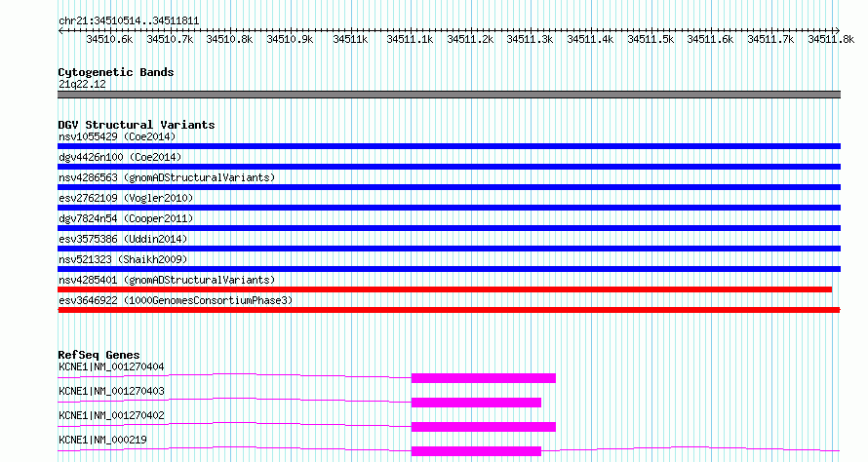Viewport: 868px width, 462px height.
Task: Open nsv4285401 (gnomADStructuralVariants) label
Action: tap(167, 280)
